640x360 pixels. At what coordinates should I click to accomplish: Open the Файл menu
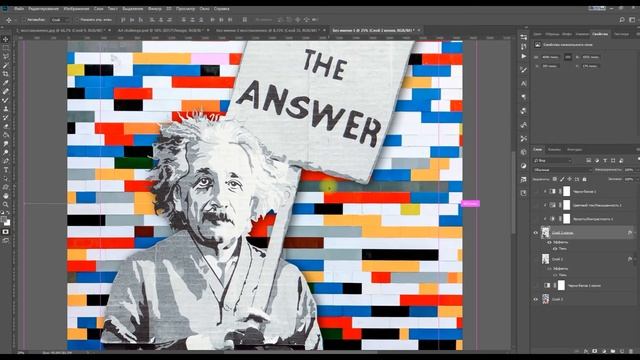coord(19,9)
